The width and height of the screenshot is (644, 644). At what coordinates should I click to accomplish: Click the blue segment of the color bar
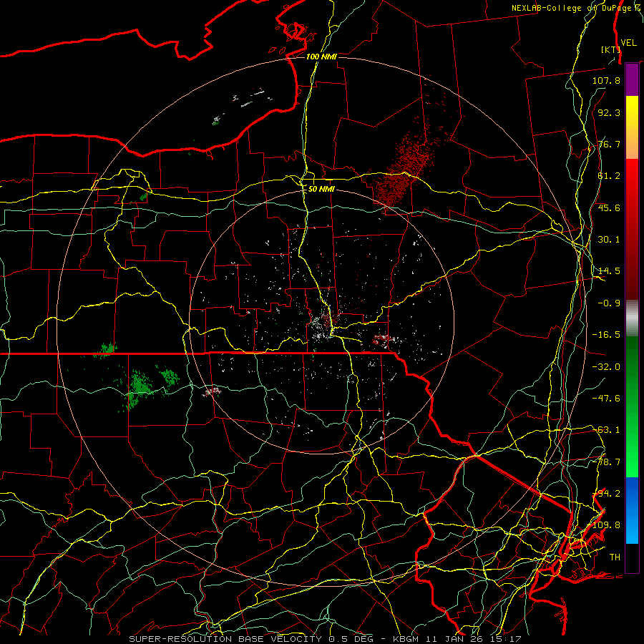tap(632, 510)
